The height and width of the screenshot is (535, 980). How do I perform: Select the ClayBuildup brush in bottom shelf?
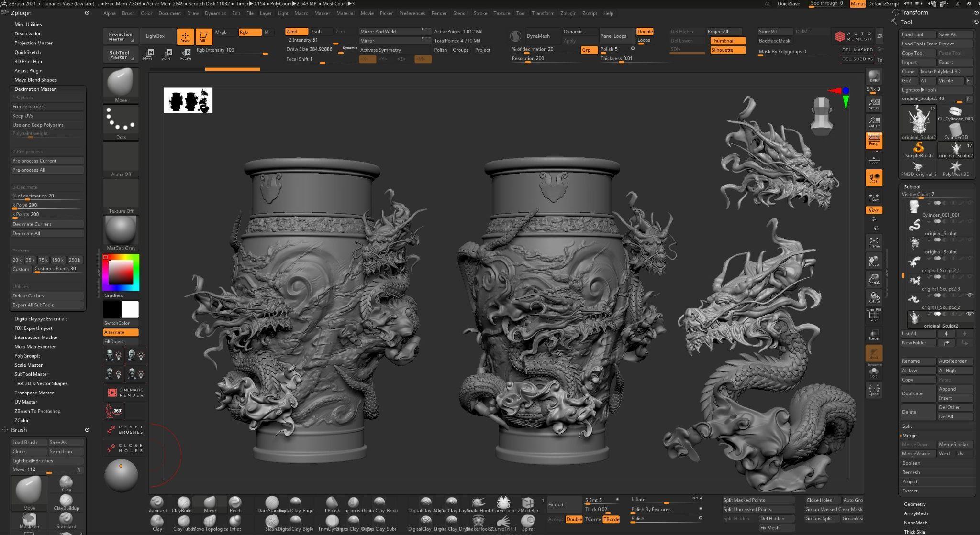tap(183, 503)
